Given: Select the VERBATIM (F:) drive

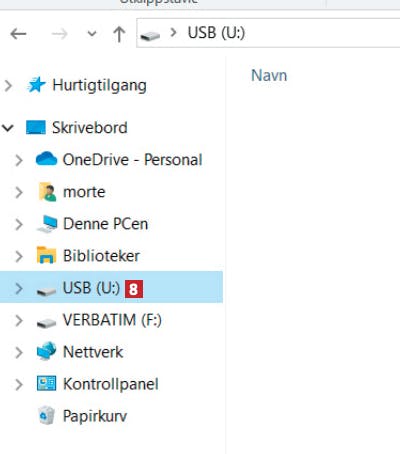Looking at the screenshot, I should click(112, 320).
